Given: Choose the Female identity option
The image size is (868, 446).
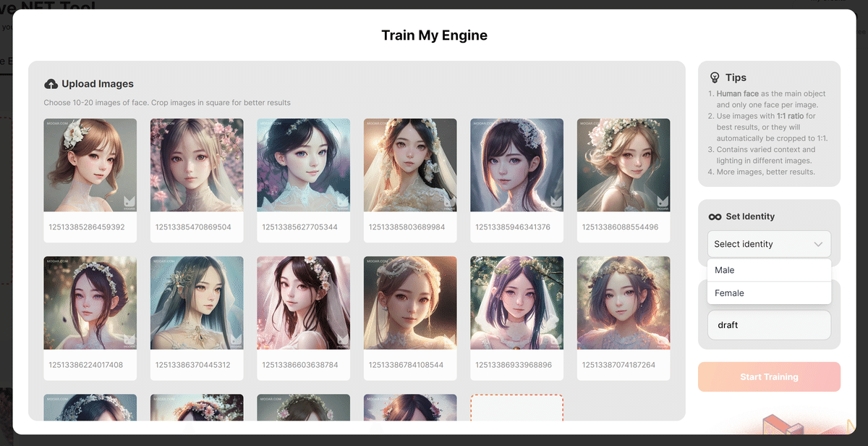Looking at the screenshot, I should [x=769, y=293].
